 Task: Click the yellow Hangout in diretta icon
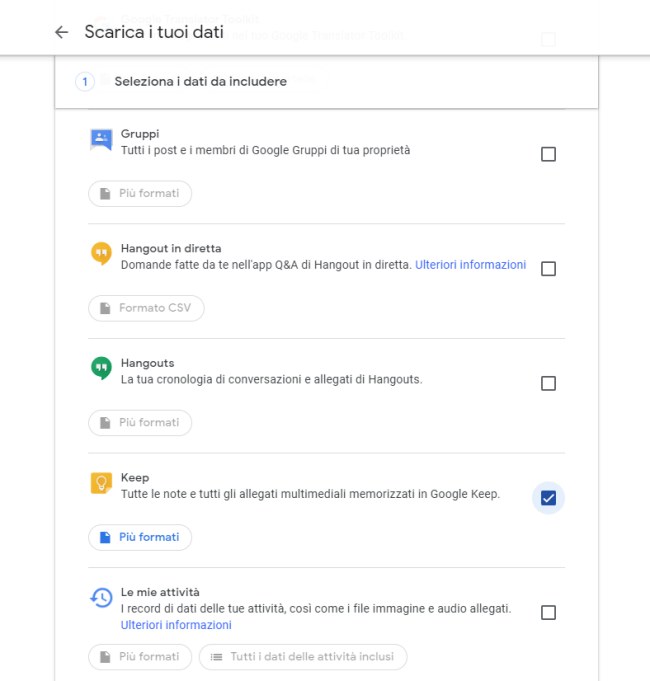pos(101,254)
